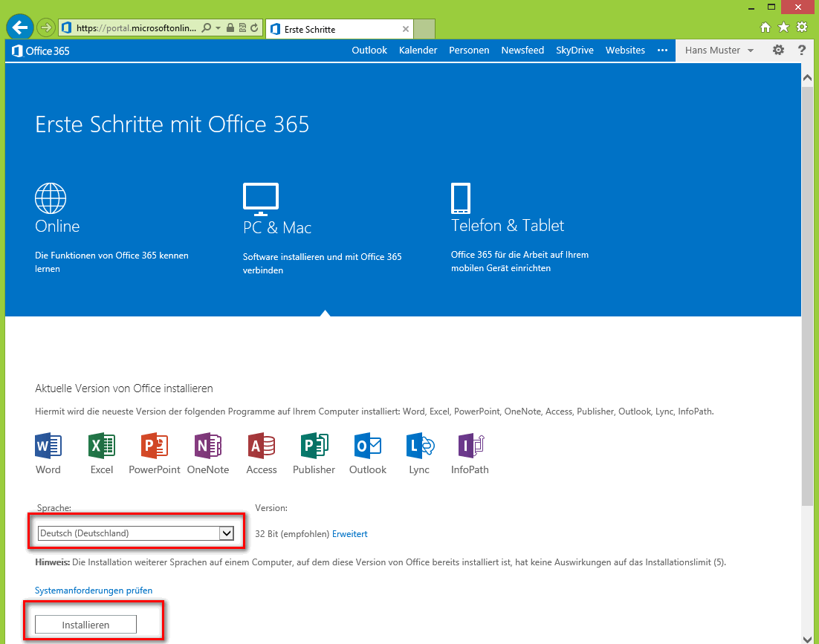Expand the Hans Muster user menu
819x644 pixels.
[x=719, y=50]
